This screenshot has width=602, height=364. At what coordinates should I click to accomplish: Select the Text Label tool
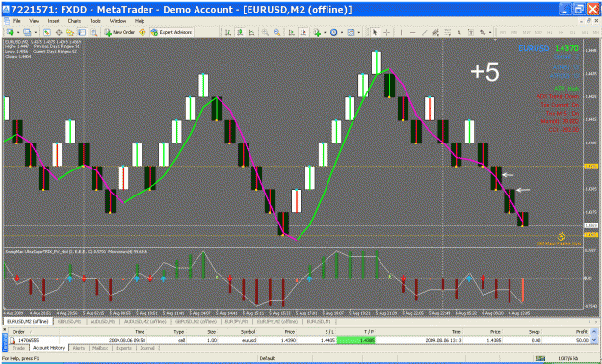pos(471,32)
